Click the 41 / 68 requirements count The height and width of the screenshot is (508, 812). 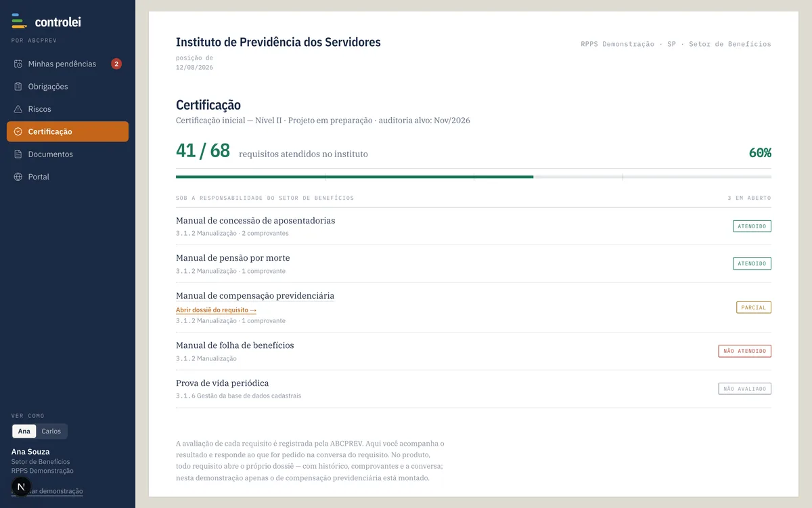203,150
